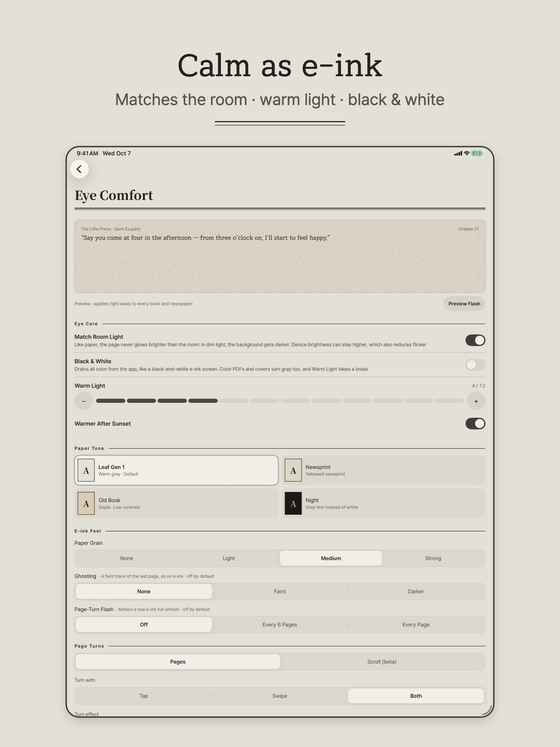Enable the Black & White switch
Image resolution: width=560 pixels, height=747 pixels.
pos(475,364)
